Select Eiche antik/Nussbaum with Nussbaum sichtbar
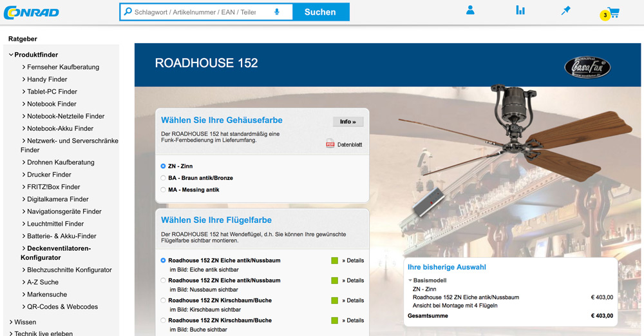Screen dimensions: 644x336 click(163, 281)
